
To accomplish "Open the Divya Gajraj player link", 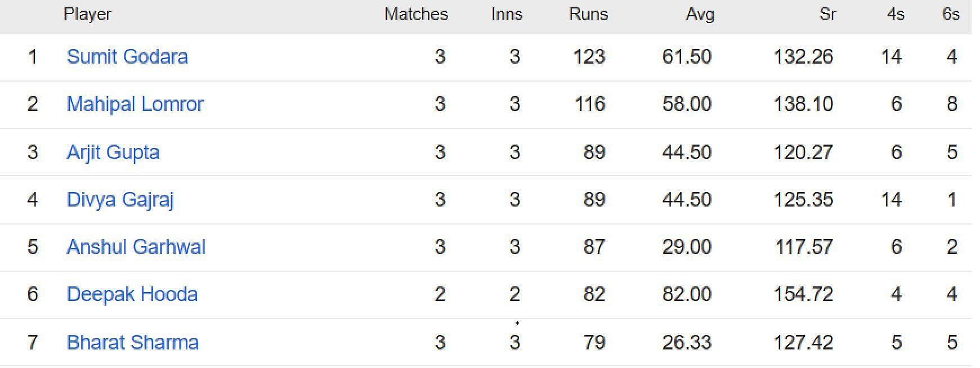I will pyautogui.click(x=120, y=200).
